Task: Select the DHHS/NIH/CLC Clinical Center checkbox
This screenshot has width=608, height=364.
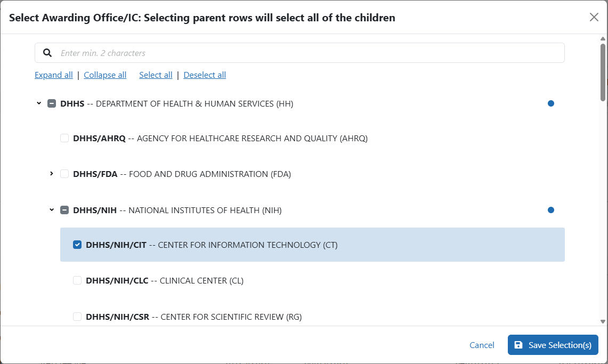Action: [77, 280]
